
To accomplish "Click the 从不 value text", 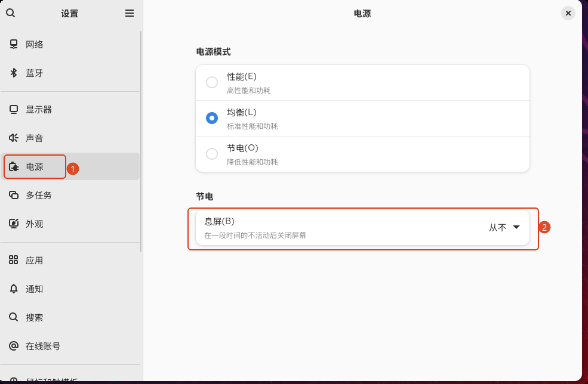I will pyautogui.click(x=498, y=227).
